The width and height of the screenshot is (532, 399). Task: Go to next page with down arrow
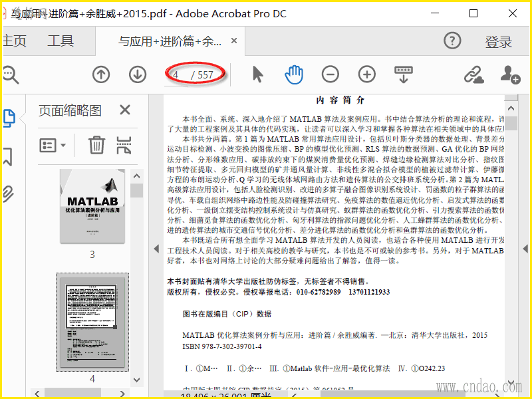coord(138,74)
